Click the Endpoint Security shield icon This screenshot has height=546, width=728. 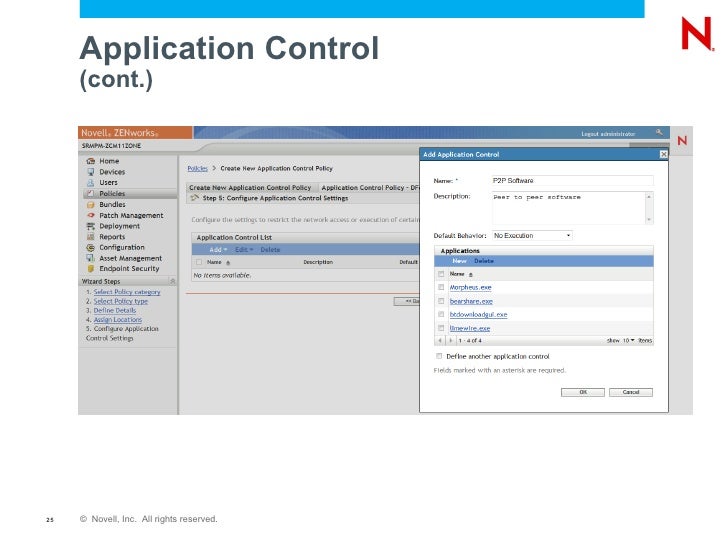click(91, 269)
